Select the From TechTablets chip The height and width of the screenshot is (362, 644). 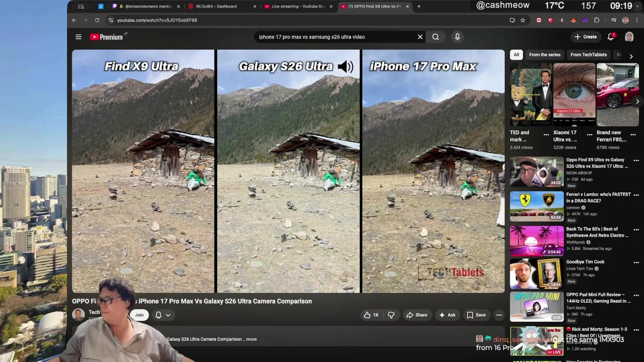(x=588, y=55)
